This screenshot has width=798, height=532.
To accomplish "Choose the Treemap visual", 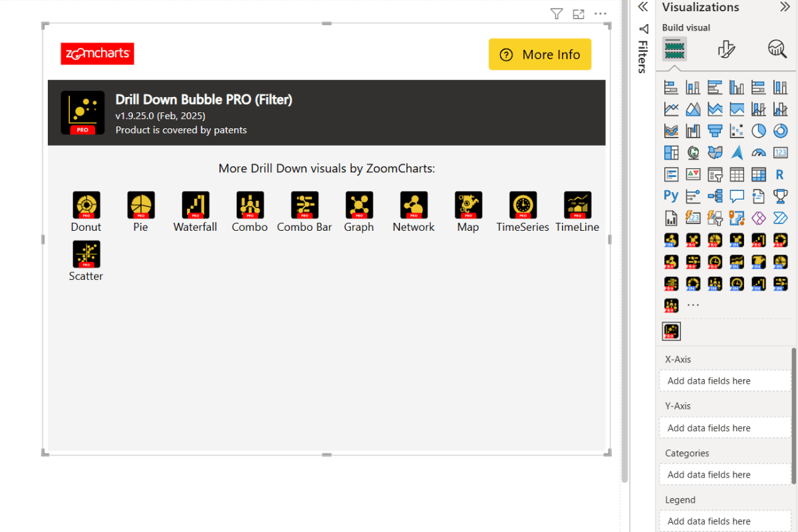I will coord(672,153).
